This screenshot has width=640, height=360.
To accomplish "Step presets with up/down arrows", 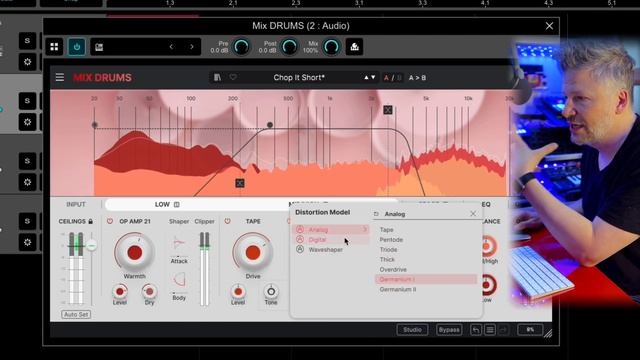I will [369, 78].
